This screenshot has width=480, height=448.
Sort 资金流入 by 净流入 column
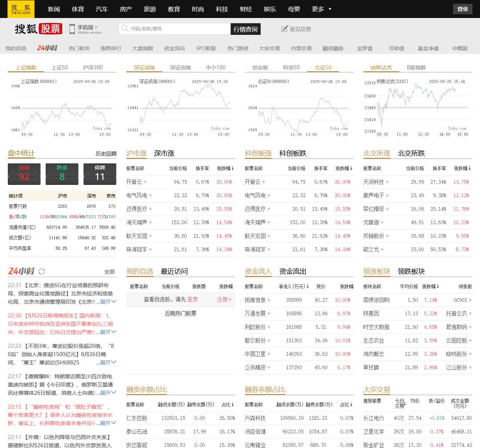pyautogui.click(x=307, y=287)
